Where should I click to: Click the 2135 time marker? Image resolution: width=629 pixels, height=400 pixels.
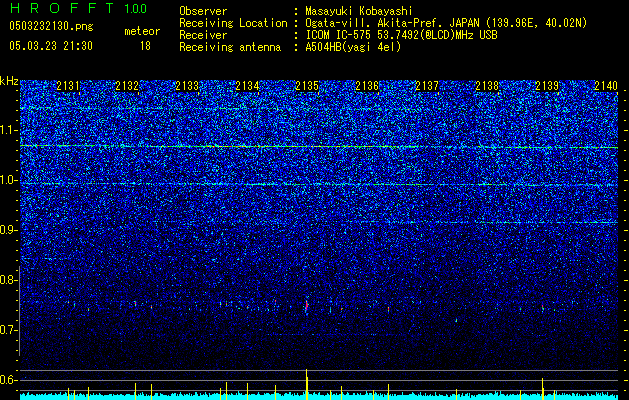click(307, 86)
